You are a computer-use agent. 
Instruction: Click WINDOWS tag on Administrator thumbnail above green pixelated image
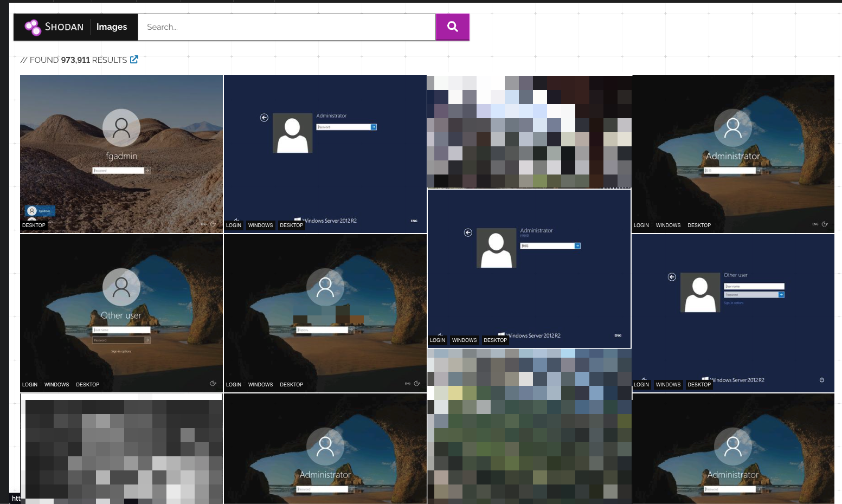[465, 340]
